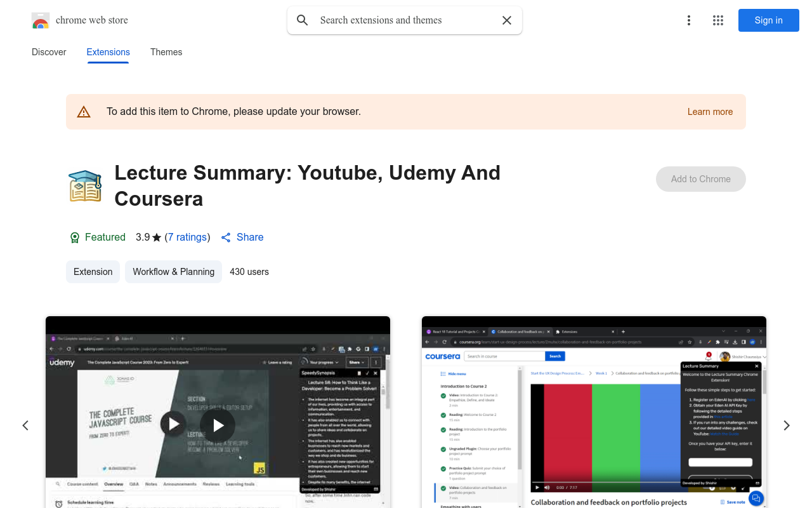Image resolution: width=812 pixels, height=508 pixels.
Task: Open the three-dot more options menu
Action: [x=688, y=20]
